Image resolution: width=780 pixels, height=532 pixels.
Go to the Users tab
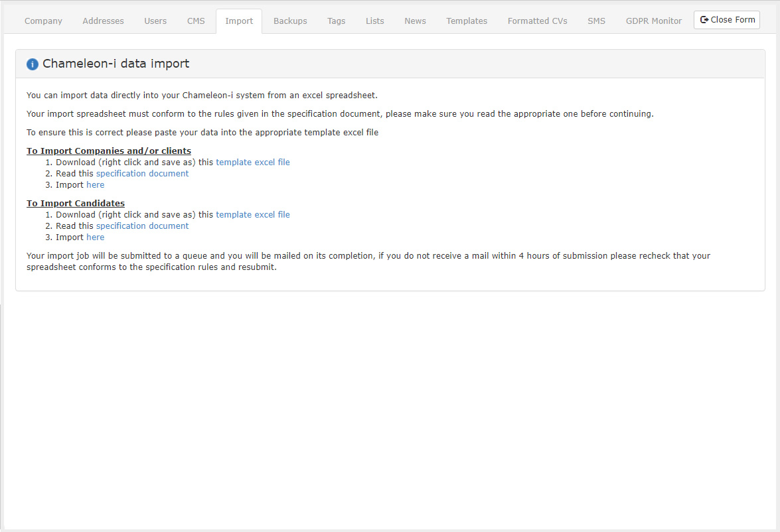[155, 21]
